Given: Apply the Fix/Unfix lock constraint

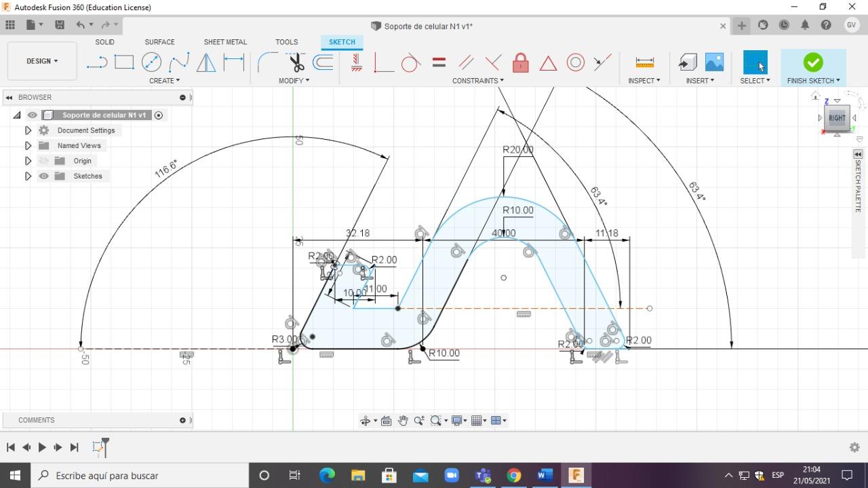Looking at the screenshot, I should (x=521, y=62).
